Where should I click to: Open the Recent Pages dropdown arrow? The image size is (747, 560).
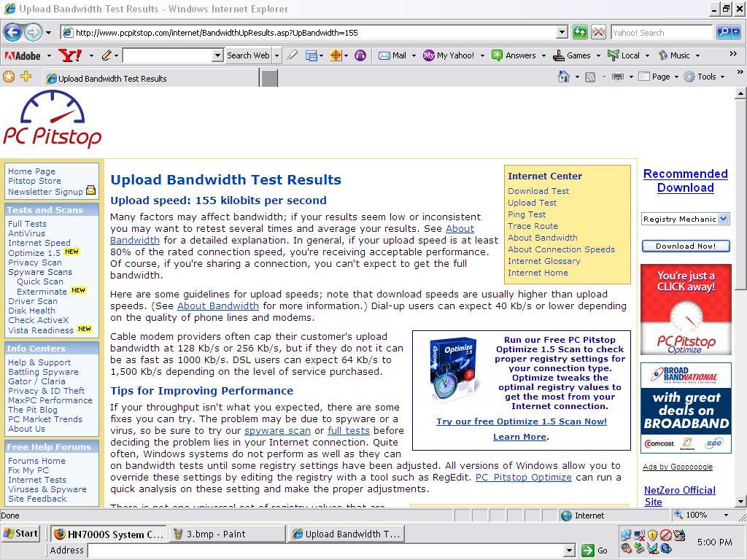click(48, 33)
